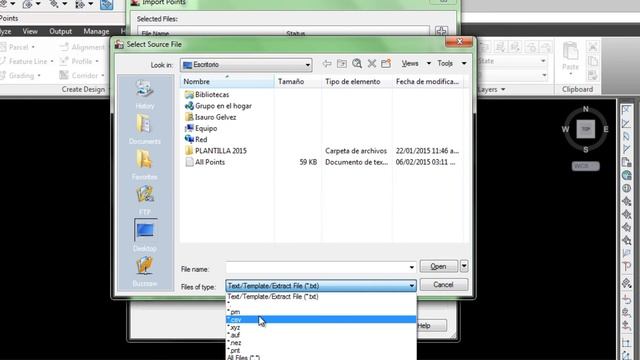Viewport: 640px width, 360px height.
Task: Open the Buzzsaw location in sidebar
Action: coord(144,271)
